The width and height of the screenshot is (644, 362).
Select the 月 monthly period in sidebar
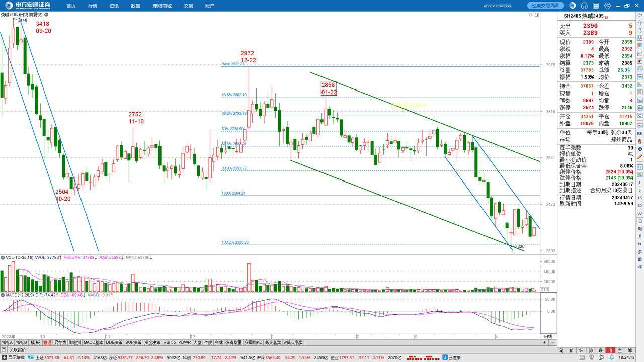(x=640, y=237)
